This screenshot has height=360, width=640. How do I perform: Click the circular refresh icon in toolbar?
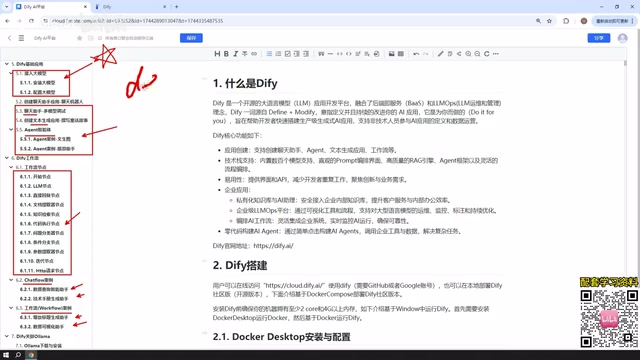[x=487, y=54]
